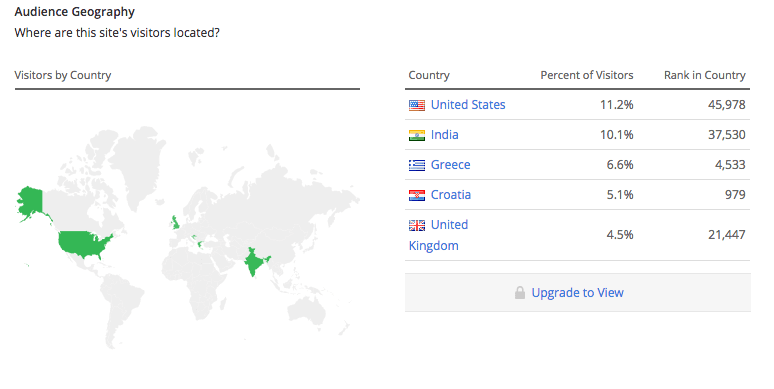
Task: Select green India on the world map
Action: (x=254, y=260)
